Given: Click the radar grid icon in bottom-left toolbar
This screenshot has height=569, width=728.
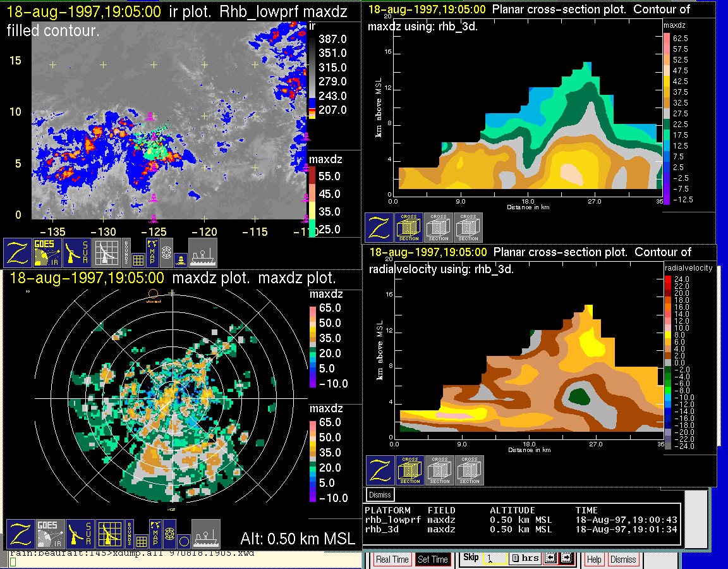Looking at the screenshot, I should click(x=109, y=534).
